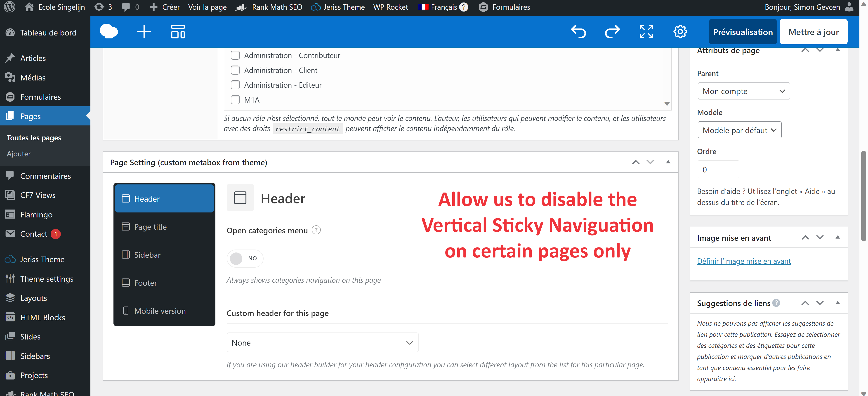Image resolution: width=868 pixels, height=396 pixels.
Task: Open Sidebars in the admin menu
Action: (x=45, y=356)
